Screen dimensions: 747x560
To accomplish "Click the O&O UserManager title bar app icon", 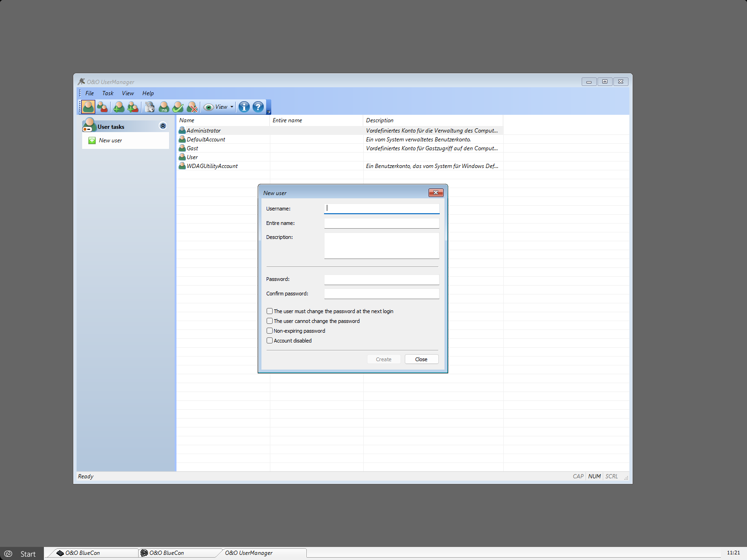I will click(x=81, y=82).
